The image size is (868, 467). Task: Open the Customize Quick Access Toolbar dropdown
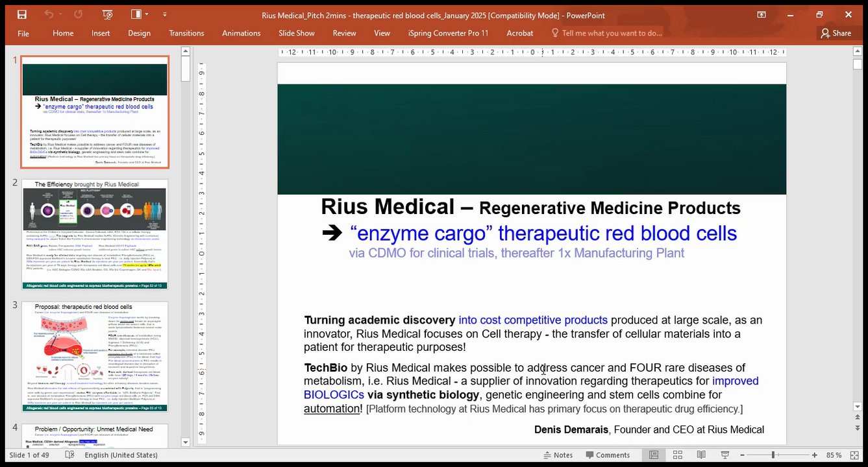click(165, 14)
